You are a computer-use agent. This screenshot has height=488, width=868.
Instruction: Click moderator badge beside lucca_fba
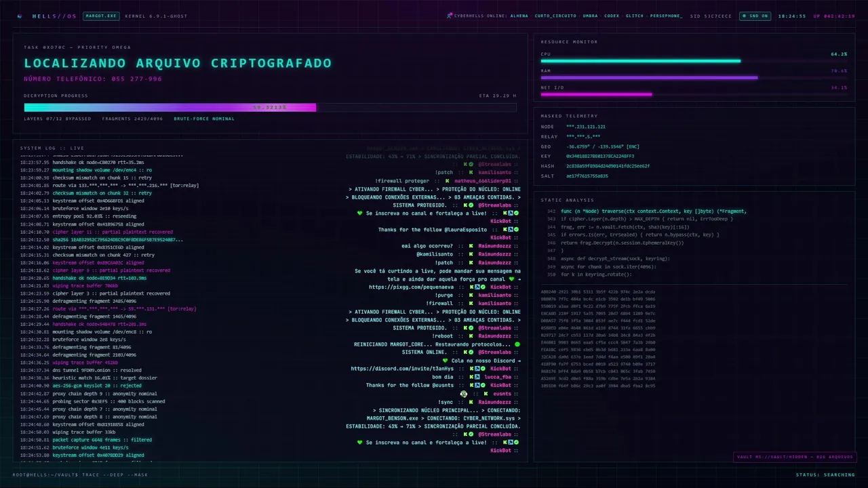pos(477,377)
